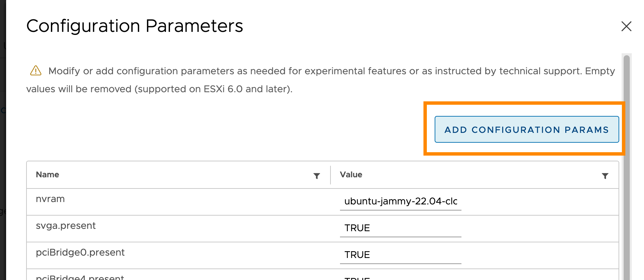The width and height of the screenshot is (644, 280).
Task: Click ADD CONFIGURATION PARAMS
Action: tap(526, 129)
